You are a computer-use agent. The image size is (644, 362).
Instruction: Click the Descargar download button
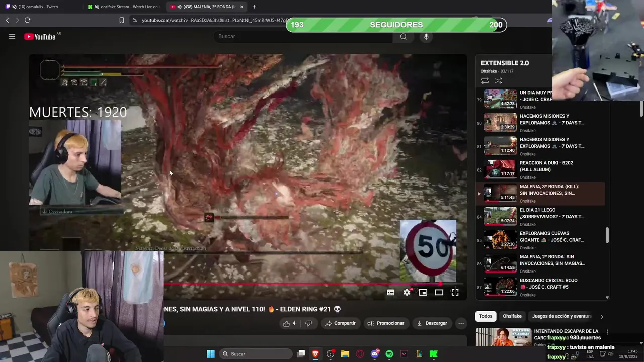pos(432,323)
